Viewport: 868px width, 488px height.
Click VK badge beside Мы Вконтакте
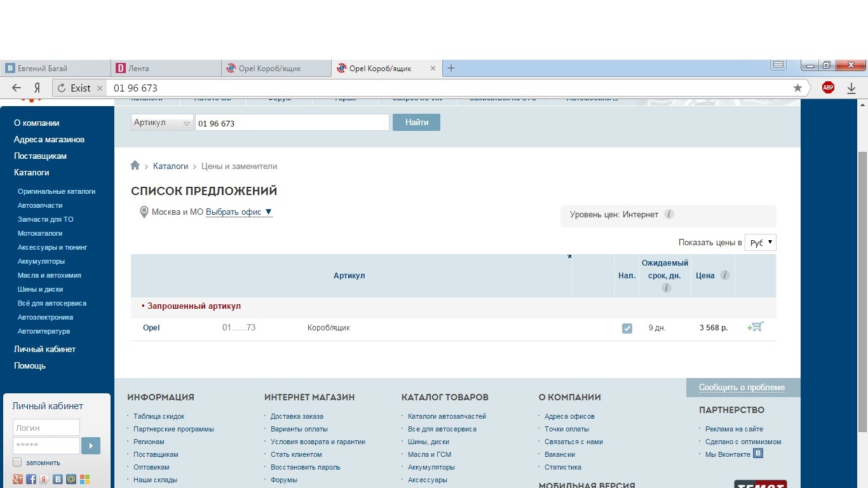[757, 453]
